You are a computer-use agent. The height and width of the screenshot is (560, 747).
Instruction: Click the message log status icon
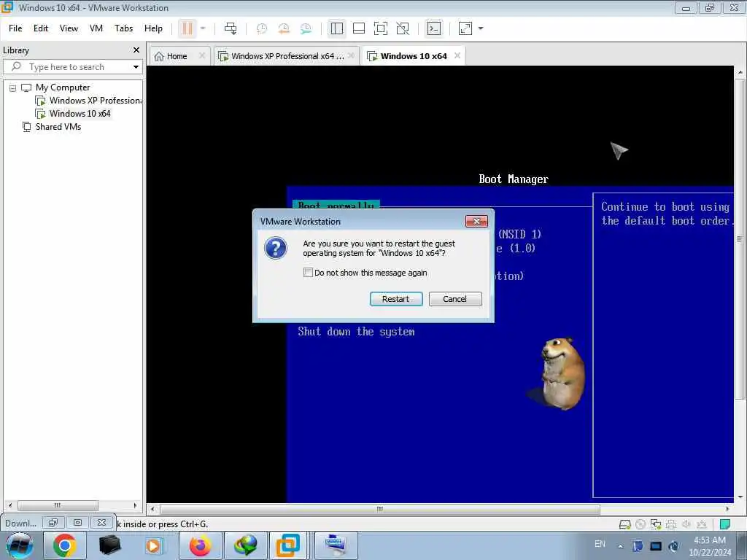coord(724,524)
